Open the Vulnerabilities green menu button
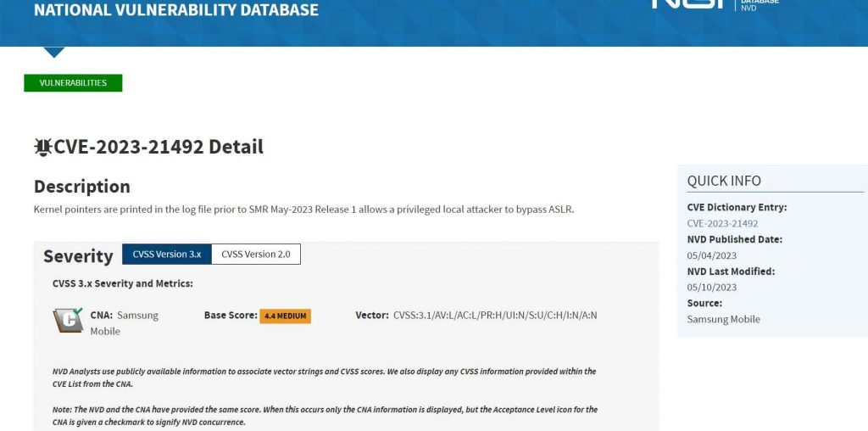The height and width of the screenshot is (431, 868). coord(73,83)
